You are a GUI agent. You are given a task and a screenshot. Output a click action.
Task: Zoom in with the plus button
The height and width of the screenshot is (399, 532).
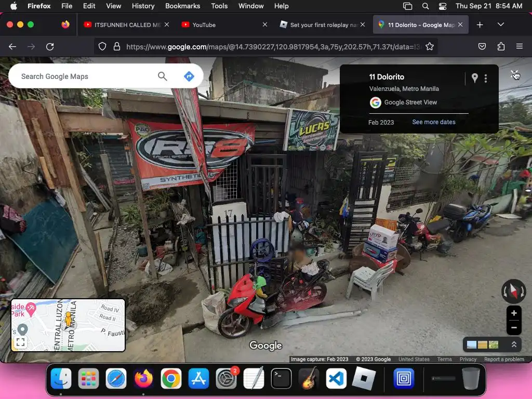tap(514, 313)
